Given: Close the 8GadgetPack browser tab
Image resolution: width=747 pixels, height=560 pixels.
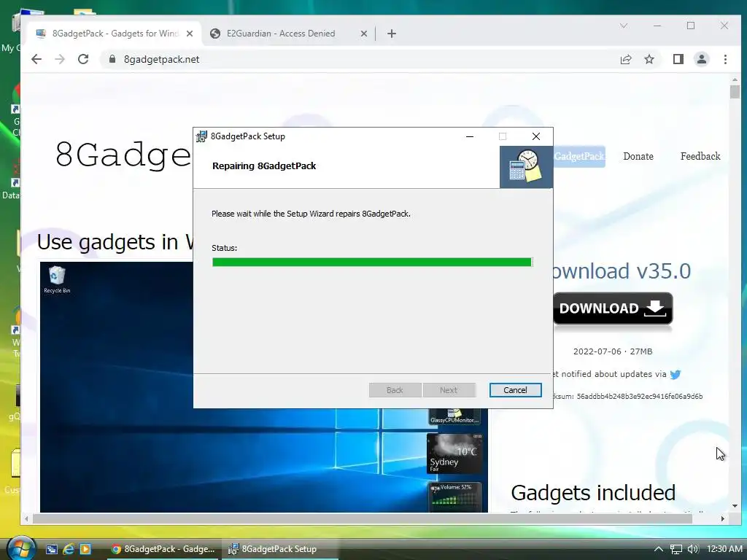Looking at the screenshot, I should pyautogui.click(x=190, y=34).
